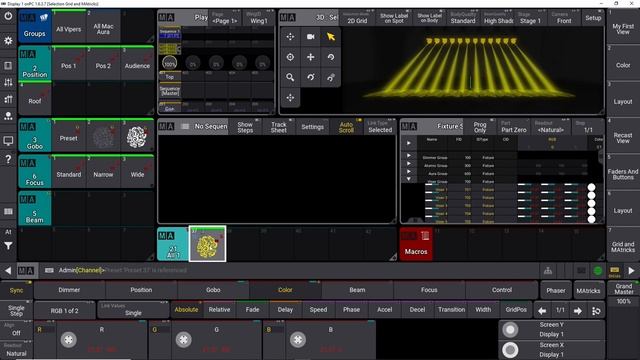Switch to the Beam feature group tab
Image resolution: width=640 pixels, height=360 pixels.
(x=357, y=290)
